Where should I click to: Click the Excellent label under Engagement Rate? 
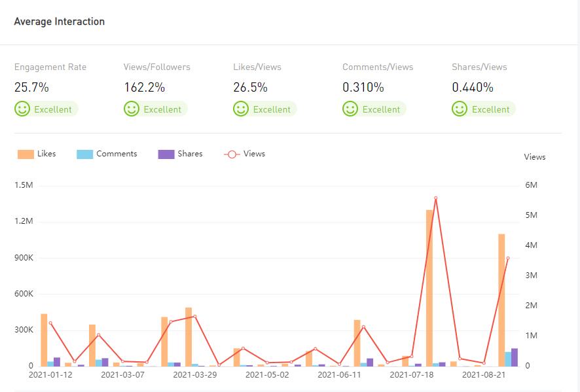[53, 109]
